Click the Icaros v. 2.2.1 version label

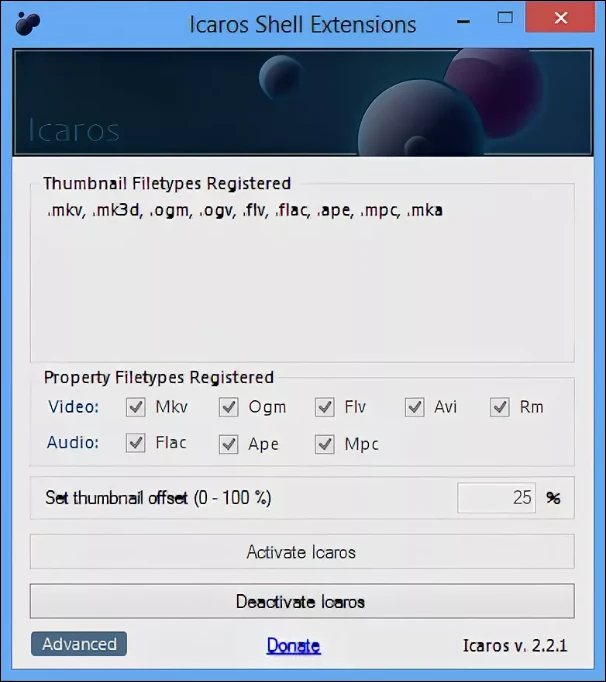click(x=515, y=646)
